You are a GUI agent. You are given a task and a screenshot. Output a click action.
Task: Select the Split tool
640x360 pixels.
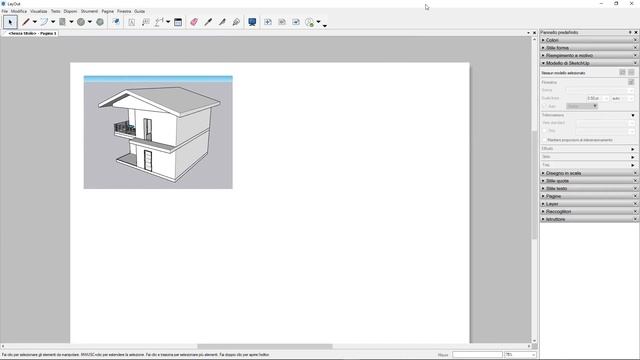pos(222,22)
